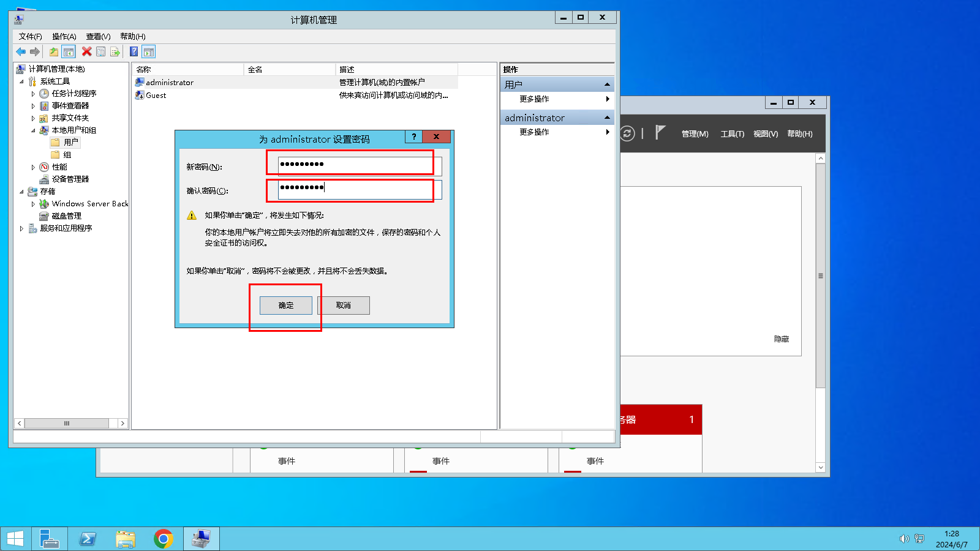This screenshot has height=551, width=980.
Task: Sort by the 描述 column header
Action: click(x=397, y=69)
